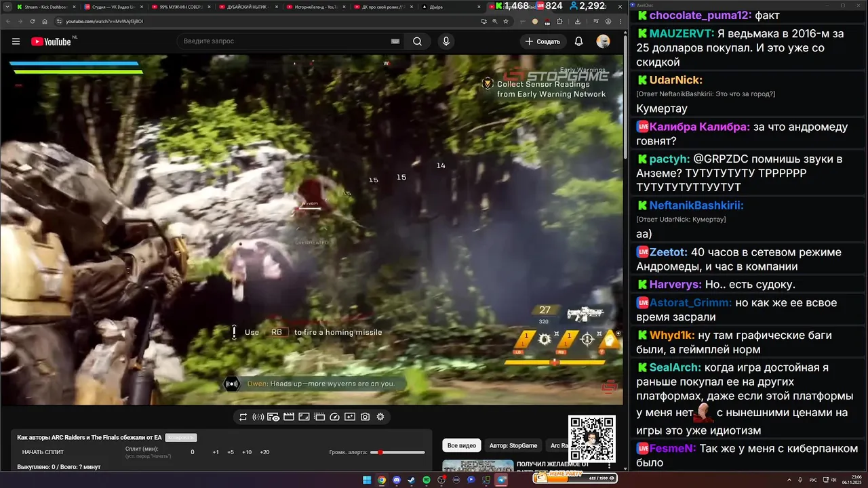868x488 pixels.
Task: Click username SealArch in chat
Action: coord(675,368)
